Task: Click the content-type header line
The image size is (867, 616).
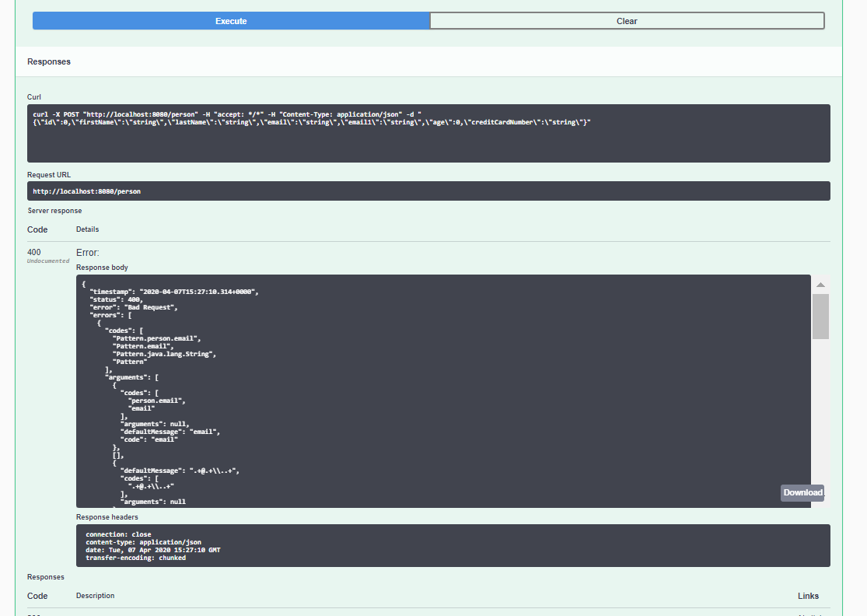Action: [x=143, y=542]
